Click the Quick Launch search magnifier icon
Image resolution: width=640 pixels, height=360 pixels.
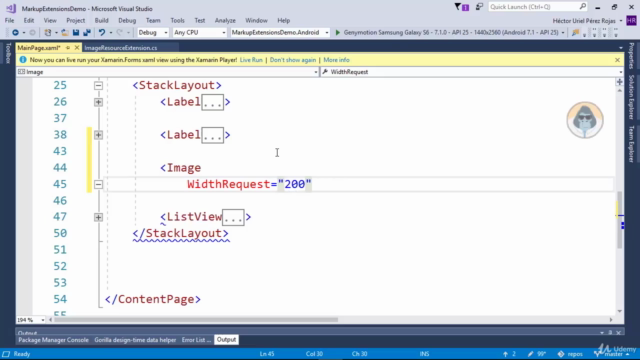click(582, 7)
